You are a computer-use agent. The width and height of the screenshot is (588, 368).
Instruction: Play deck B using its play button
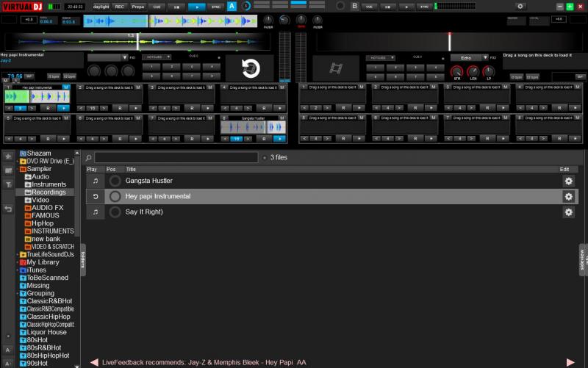pos(406,7)
